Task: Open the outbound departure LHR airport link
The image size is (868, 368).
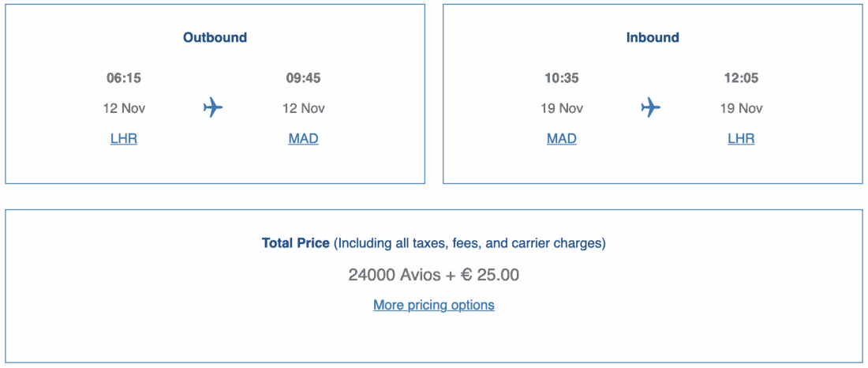Action: click(x=124, y=139)
